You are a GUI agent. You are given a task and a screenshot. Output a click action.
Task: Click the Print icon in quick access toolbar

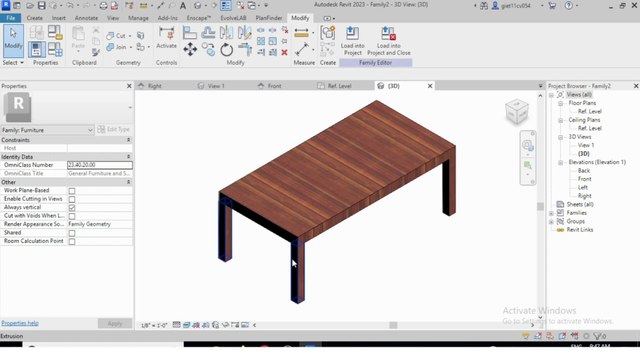[x=104, y=6]
